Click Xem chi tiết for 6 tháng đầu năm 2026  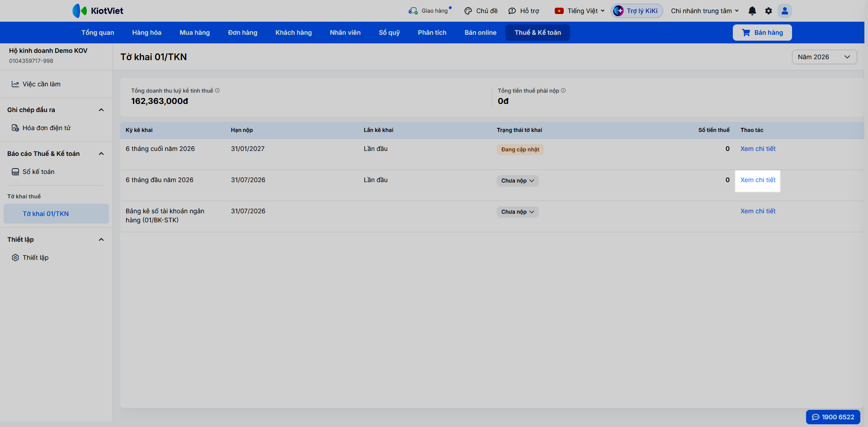pos(758,180)
